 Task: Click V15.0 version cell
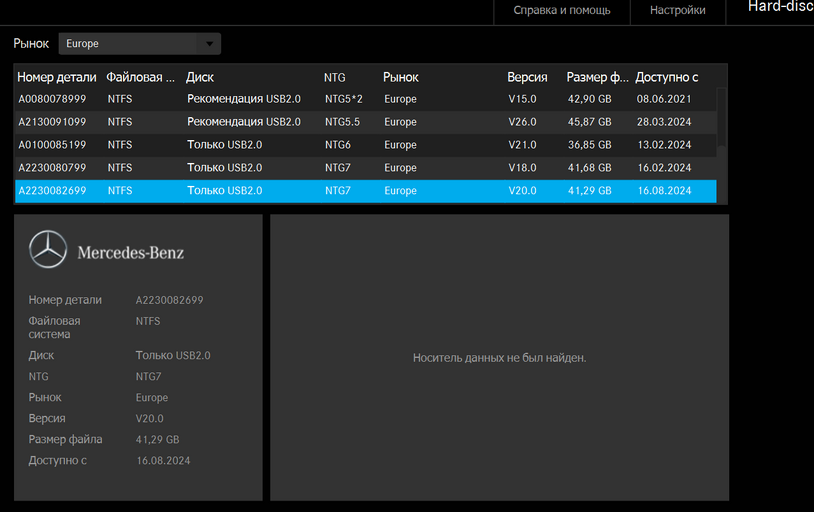(522, 99)
